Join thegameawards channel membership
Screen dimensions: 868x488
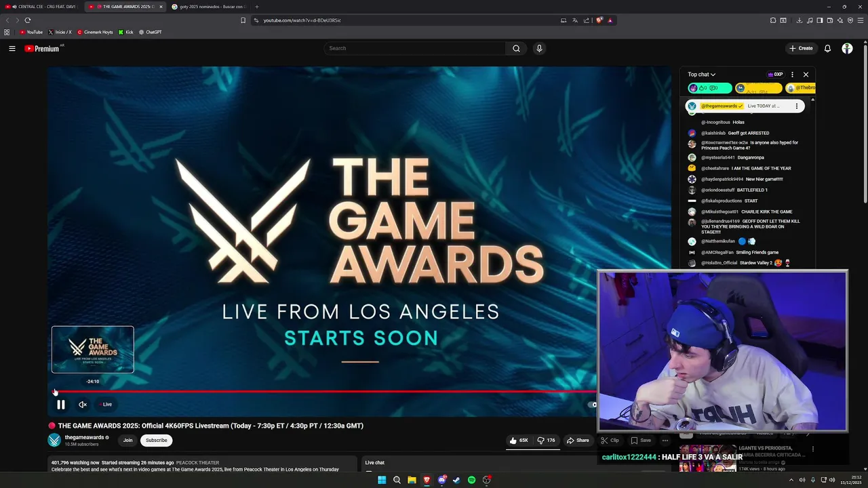127,441
